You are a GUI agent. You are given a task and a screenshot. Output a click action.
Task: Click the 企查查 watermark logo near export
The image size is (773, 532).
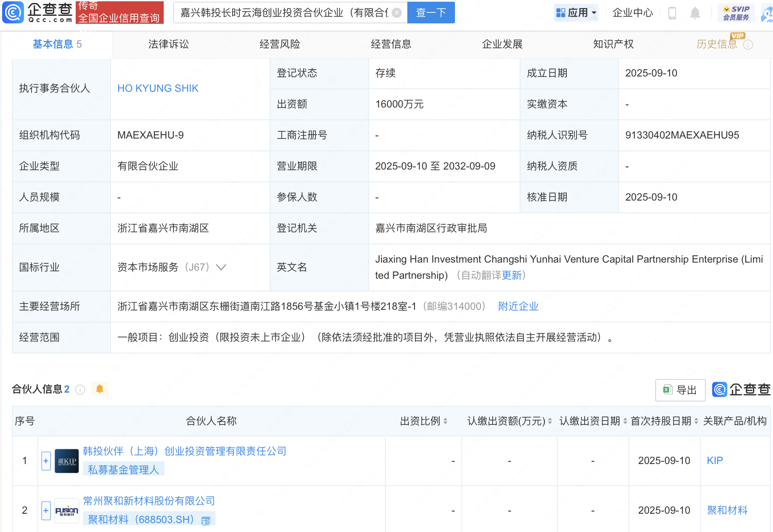(x=741, y=389)
